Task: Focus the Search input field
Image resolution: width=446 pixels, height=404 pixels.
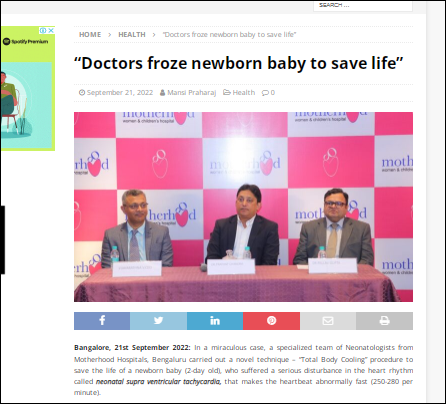Action: coord(363,6)
